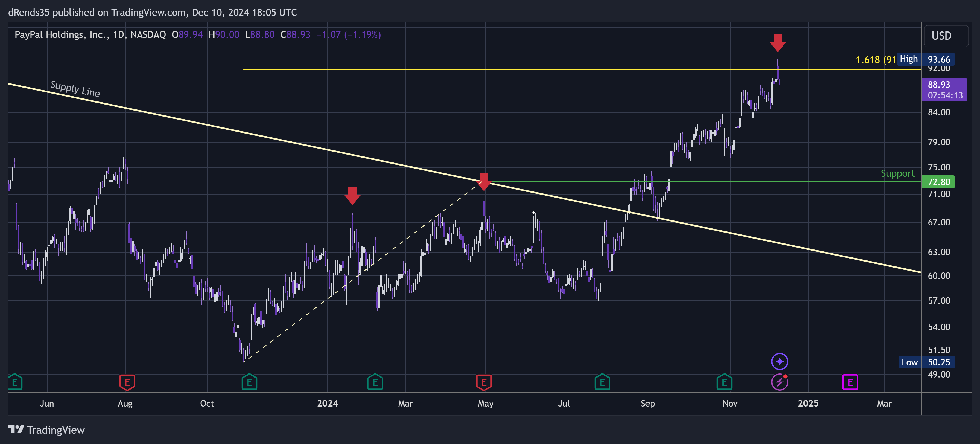This screenshot has width=980, height=444.
Task: Click the countdown timer 02:54:13
Action: [945, 95]
